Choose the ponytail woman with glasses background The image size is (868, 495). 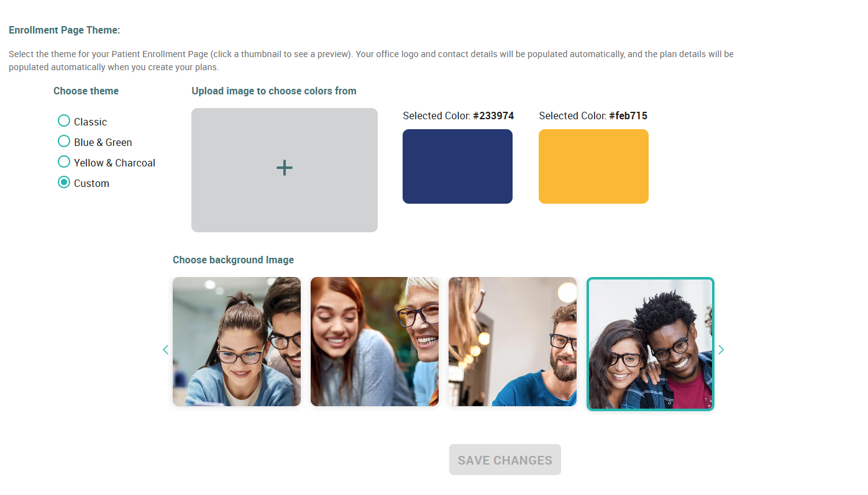pos(237,342)
